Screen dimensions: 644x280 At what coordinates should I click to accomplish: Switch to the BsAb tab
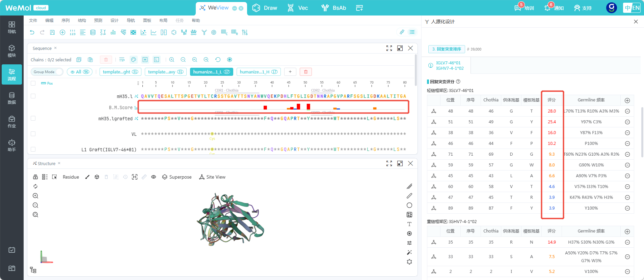[x=333, y=8]
